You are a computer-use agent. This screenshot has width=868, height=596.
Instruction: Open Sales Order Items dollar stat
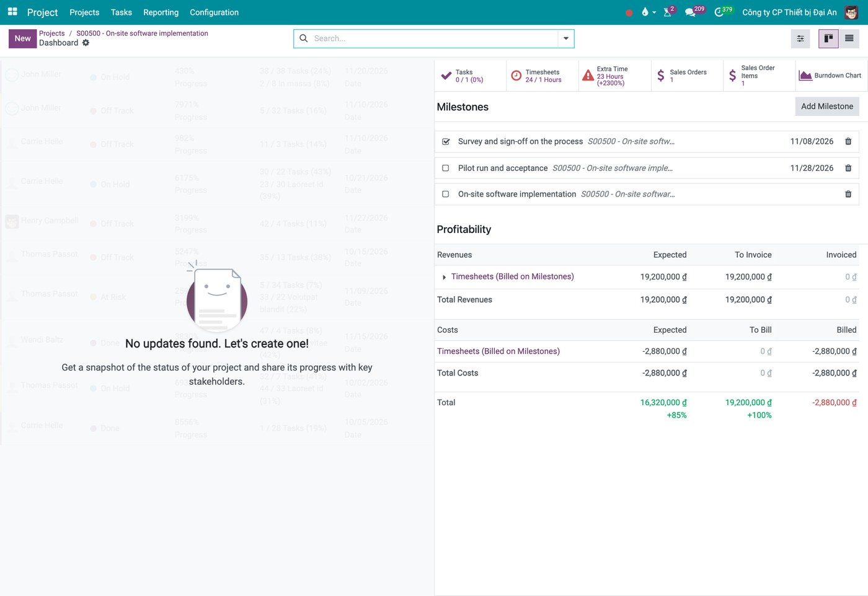[759, 76]
